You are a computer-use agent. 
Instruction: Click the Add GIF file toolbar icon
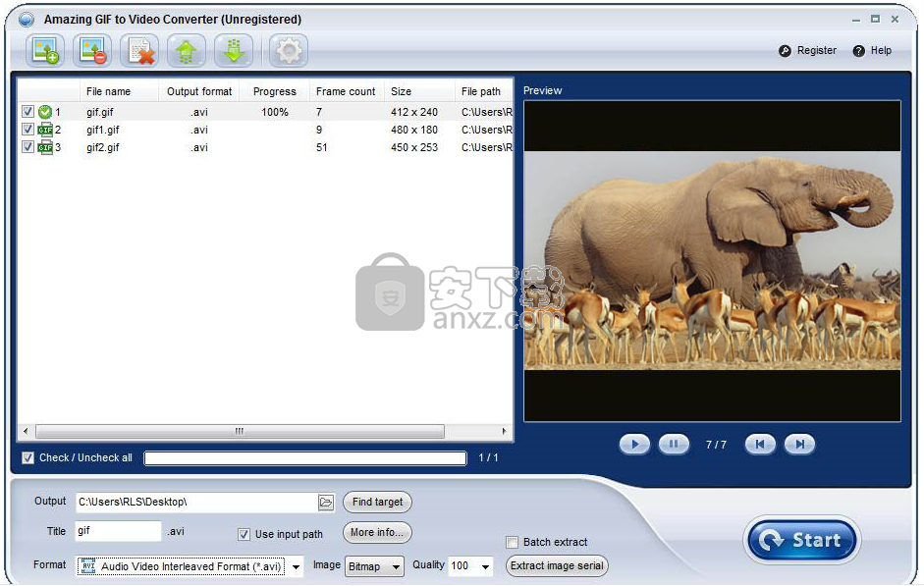point(45,51)
